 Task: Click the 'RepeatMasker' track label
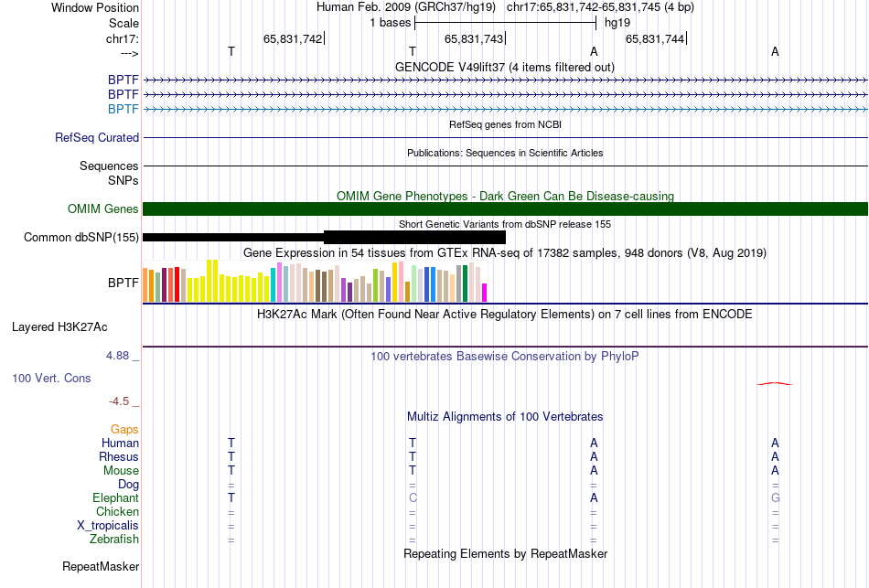[101, 566]
